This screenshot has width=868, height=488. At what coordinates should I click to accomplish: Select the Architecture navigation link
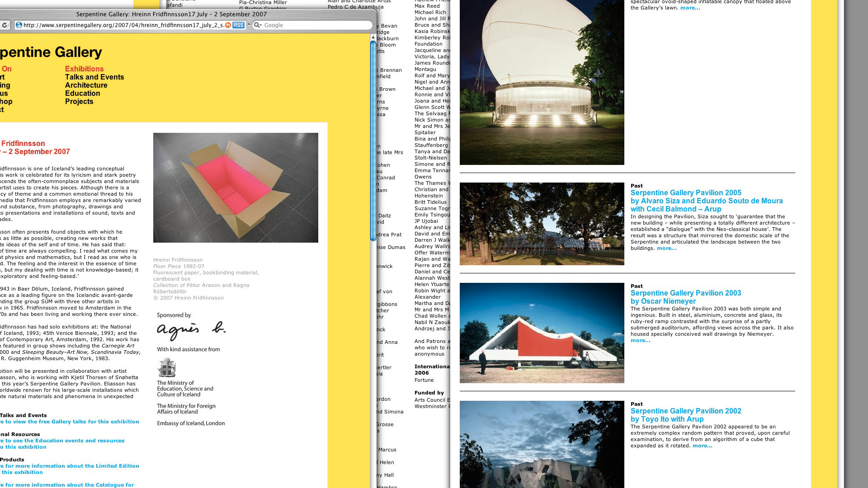click(x=86, y=85)
